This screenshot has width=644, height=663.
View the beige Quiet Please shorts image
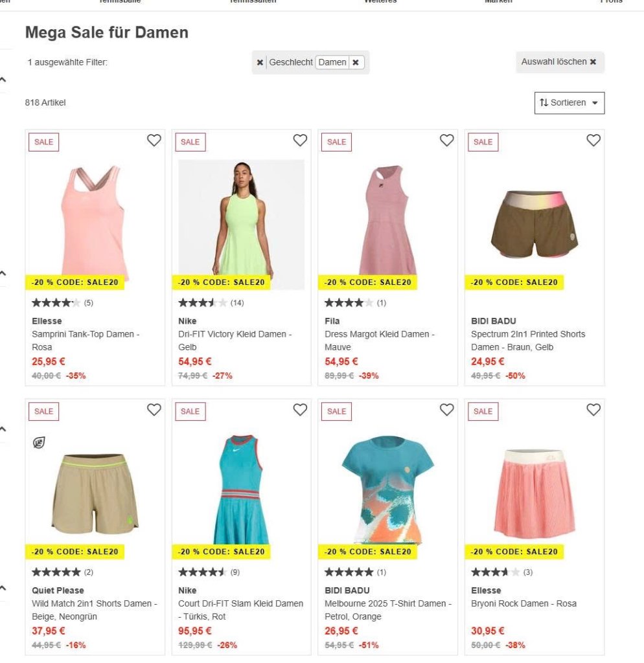(95, 494)
